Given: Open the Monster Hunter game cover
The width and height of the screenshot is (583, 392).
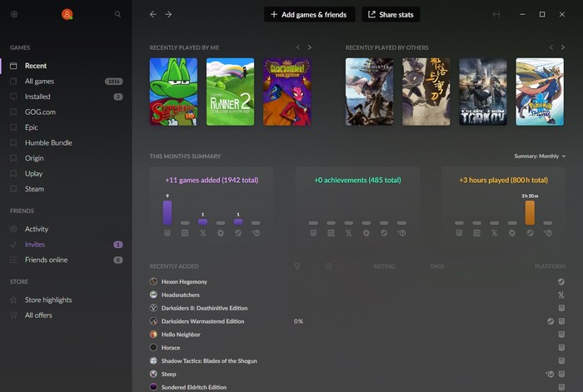Looking at the screenshot, I should (369, 92).
